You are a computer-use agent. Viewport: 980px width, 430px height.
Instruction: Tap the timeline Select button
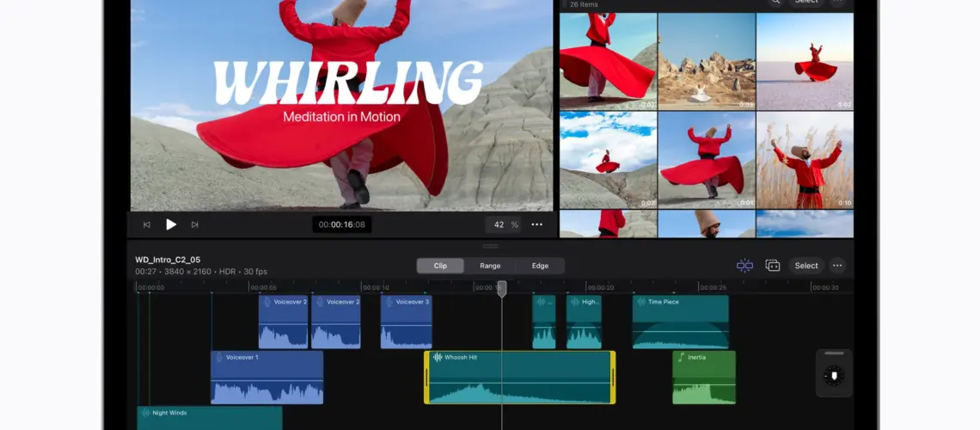pos(805,266)
